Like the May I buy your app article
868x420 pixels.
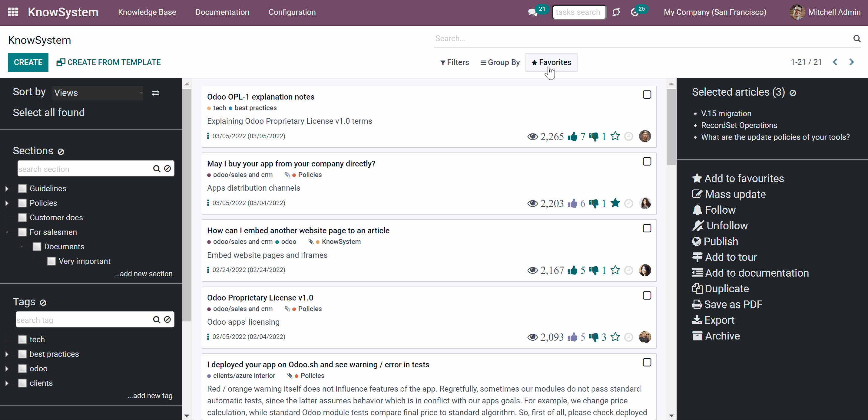[572, 203]
